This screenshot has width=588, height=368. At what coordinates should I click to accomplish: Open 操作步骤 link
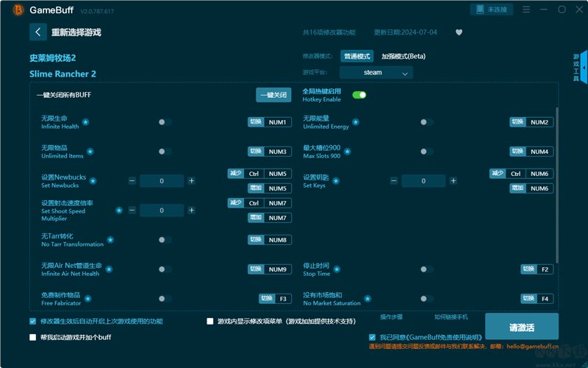391,317
